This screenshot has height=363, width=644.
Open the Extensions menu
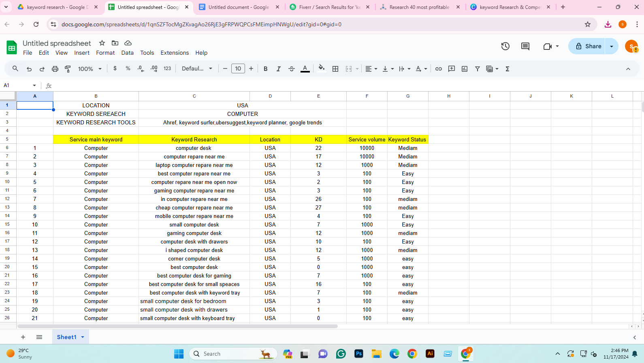click(175, 53)
